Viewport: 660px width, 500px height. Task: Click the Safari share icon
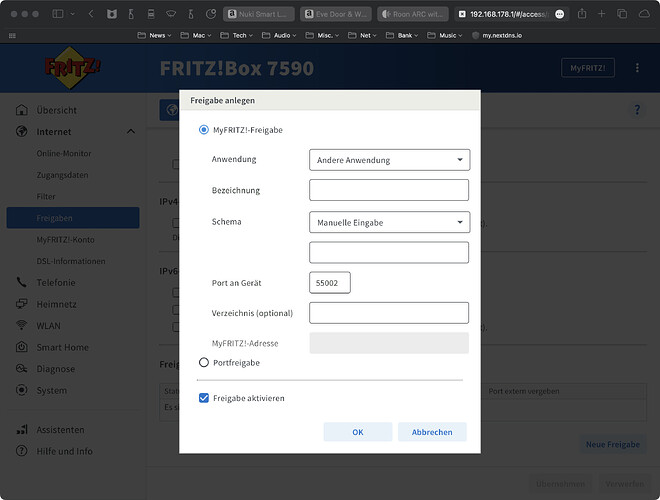point(582,14)
